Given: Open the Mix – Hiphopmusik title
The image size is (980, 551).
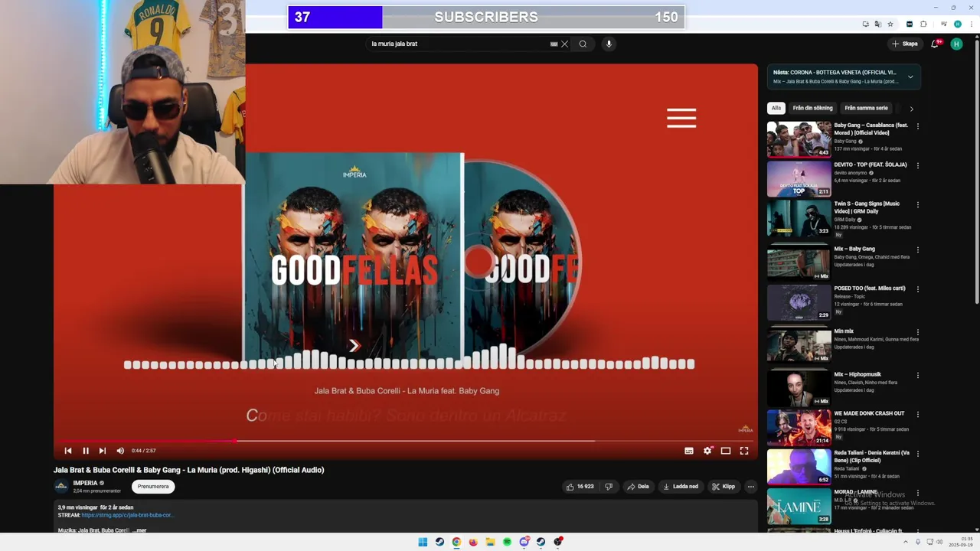Looking at the screenshot, I should click(x=857, y=374).
